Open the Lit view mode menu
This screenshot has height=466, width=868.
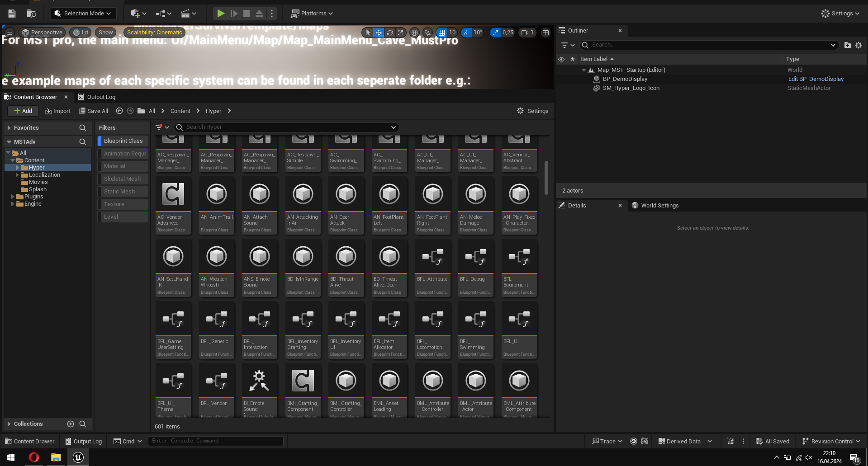pyautogui.click(x=81, y=33)
